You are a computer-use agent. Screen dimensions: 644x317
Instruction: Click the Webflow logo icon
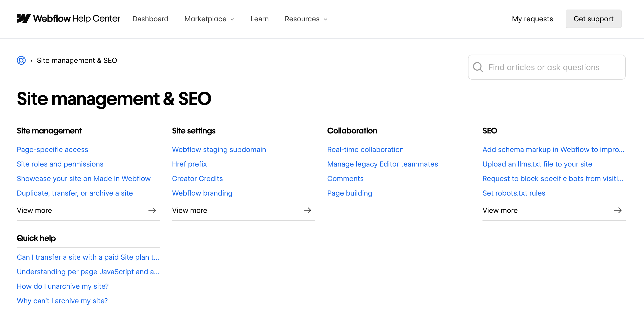point(24,18)
